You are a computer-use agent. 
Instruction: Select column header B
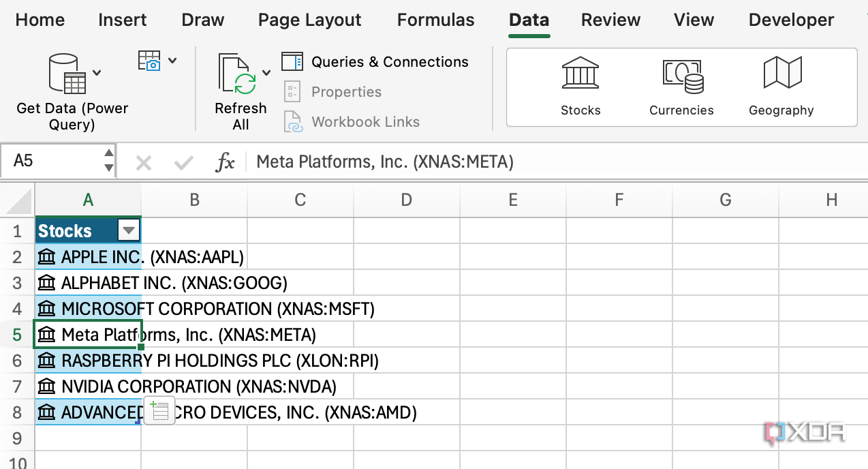click(194, 200)
